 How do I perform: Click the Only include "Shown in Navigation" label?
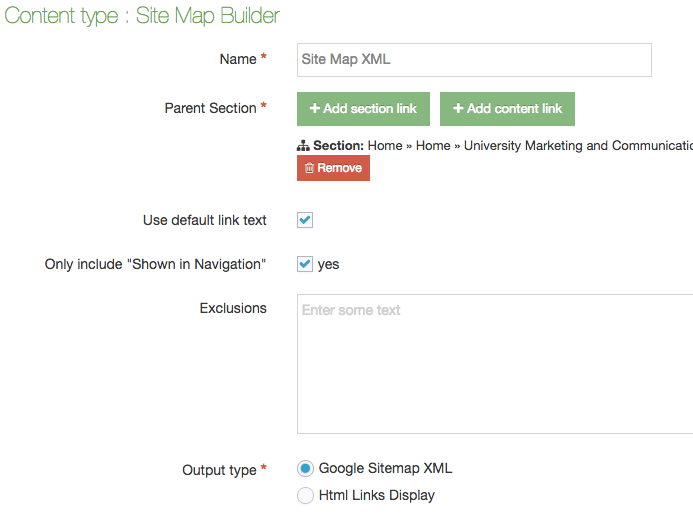tap(155, 264)
